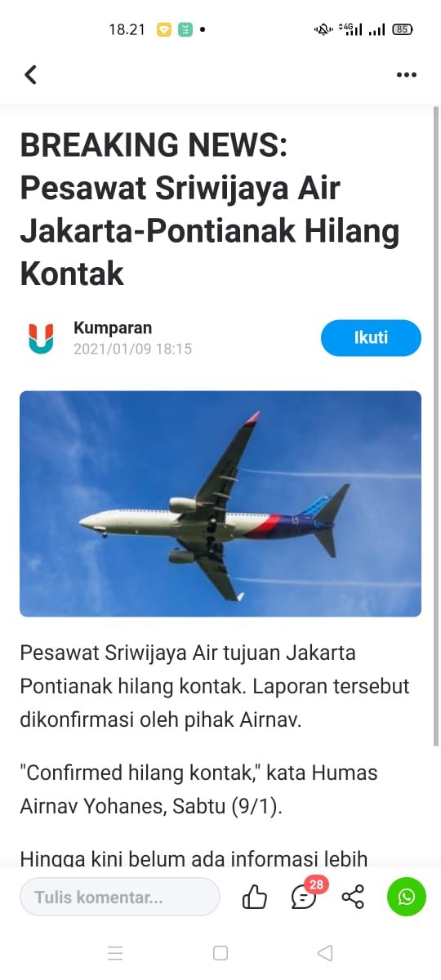
Task: Share via green WhatsApp button
Action: [407, 897]
